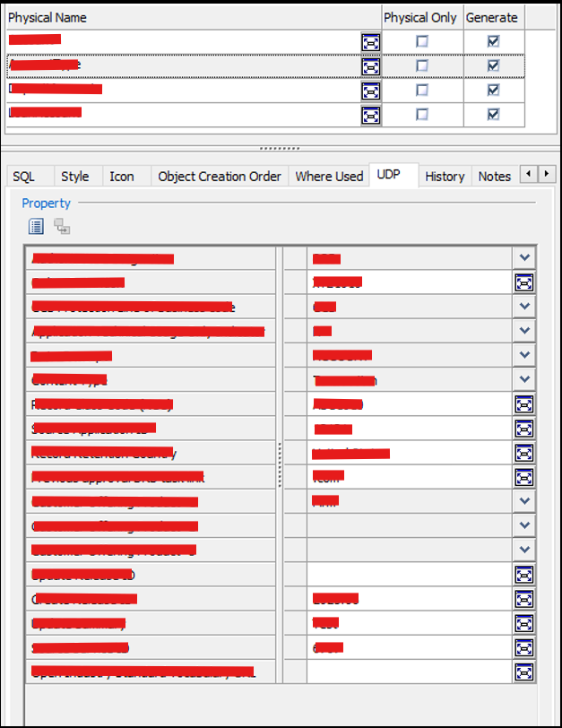Image resolution: width=562 pixels, height=728 pixels.
Task: Uncheck Generate checkbox in first row
Action: click(x=493, y=42)
